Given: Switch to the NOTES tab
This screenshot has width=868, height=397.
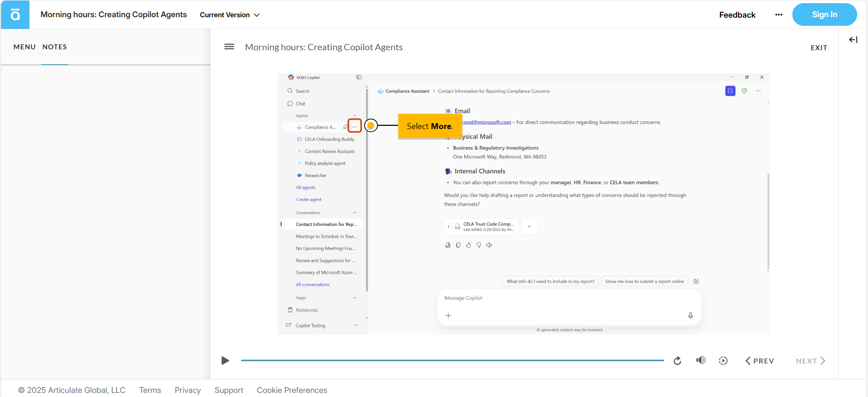Looking at the screenshot, I should click(x=55, y=47).
